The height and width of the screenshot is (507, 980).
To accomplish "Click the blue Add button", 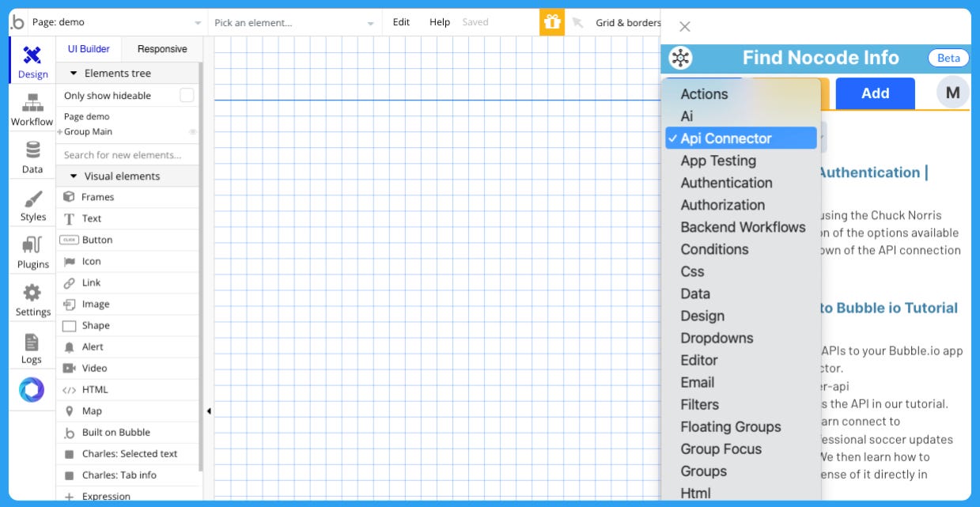I will click(x=875, y=93).
